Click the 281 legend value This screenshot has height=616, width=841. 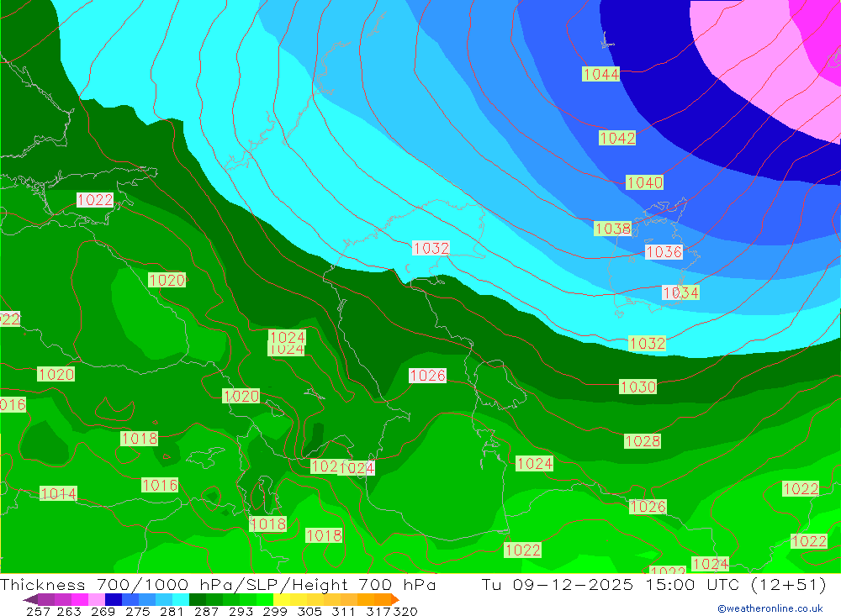point(172,612)
